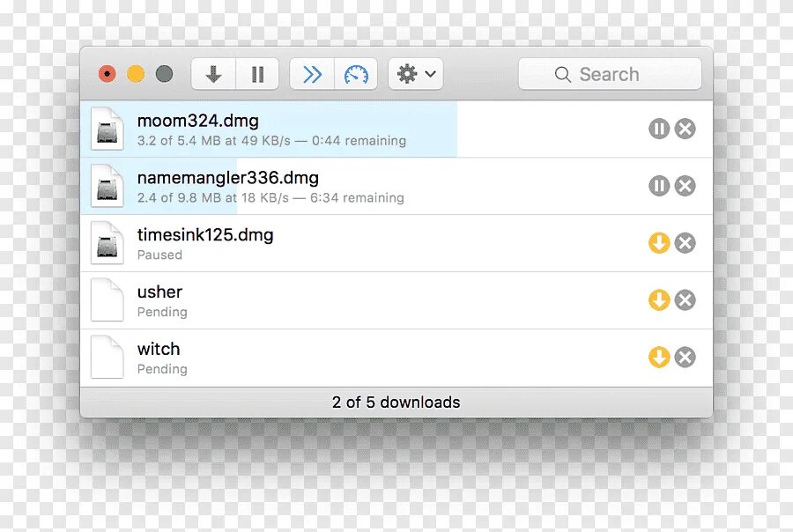Click the start download arrow toolbar button

click(x=213, y=74)
